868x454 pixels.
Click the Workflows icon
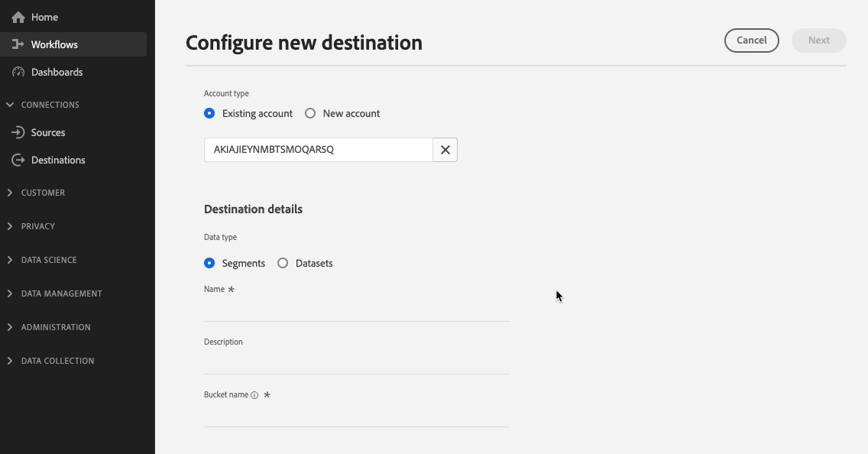pos(18,45)
